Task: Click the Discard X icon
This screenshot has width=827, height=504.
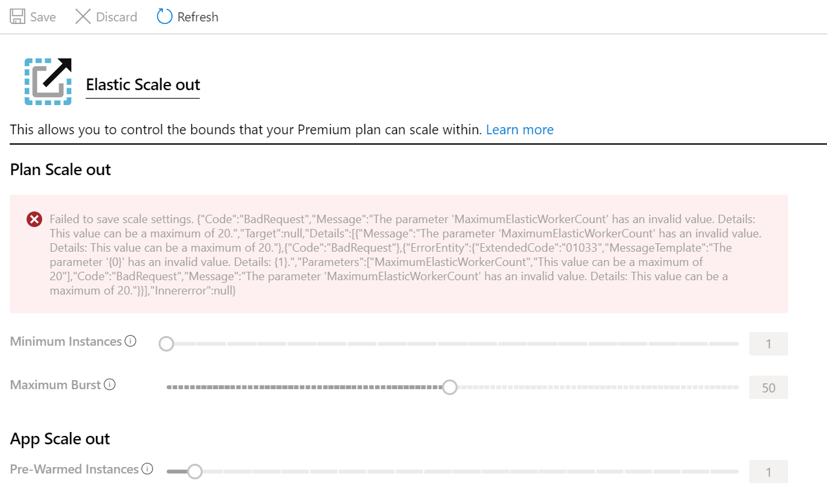Action: (x=82, y=16)
